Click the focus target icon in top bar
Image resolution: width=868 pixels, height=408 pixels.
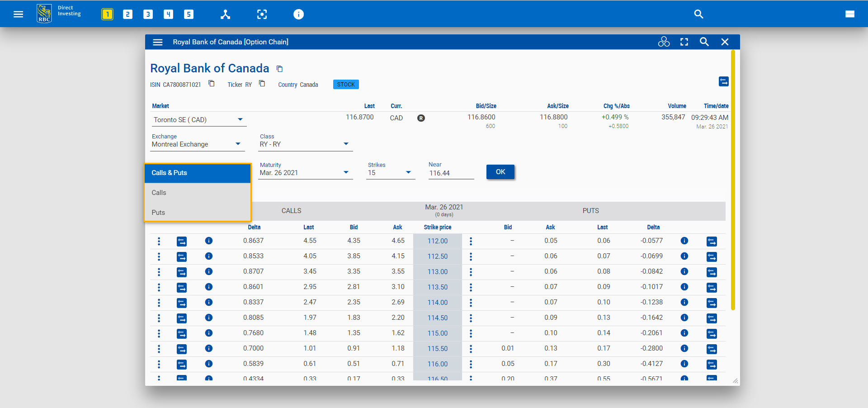tap(262, 14)
